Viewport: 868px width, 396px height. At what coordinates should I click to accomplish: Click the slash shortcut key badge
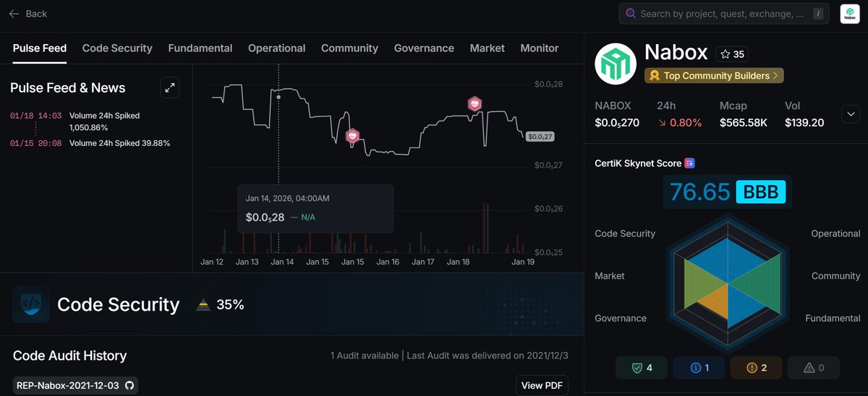coord(817,14)
